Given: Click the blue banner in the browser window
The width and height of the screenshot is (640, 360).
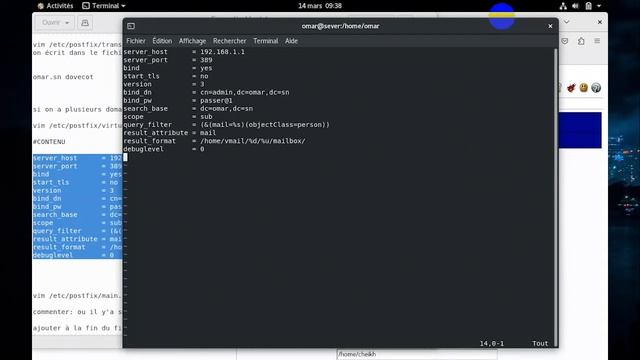Looking at the screenshot, I should pyautogui.click(x=580, y=130).
